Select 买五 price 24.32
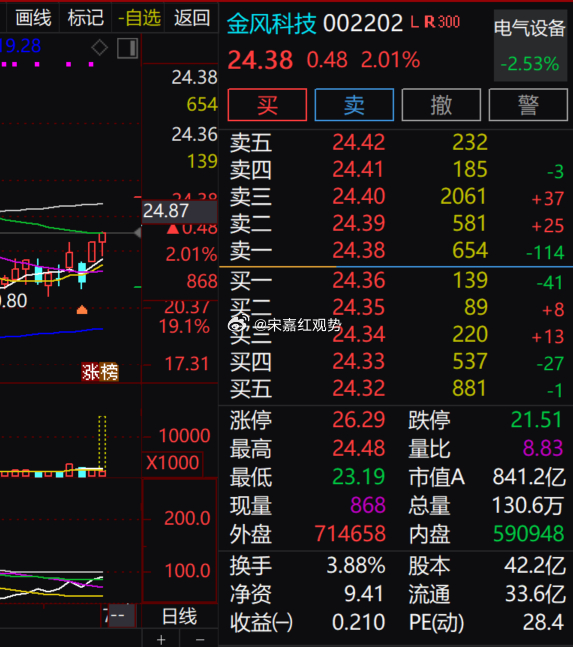Image resolution: width=573 pixels, height=647 pixels. click(358, 388)
